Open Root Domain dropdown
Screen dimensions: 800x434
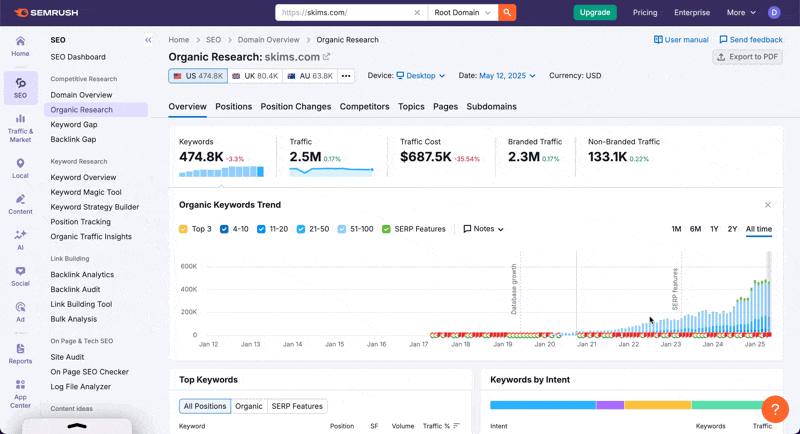(x=462, y=12)
